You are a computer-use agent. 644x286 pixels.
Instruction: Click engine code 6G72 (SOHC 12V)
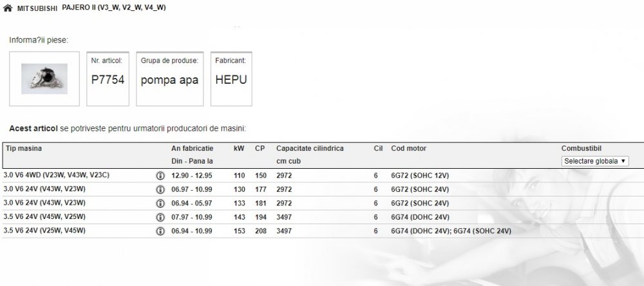point(420,176)
